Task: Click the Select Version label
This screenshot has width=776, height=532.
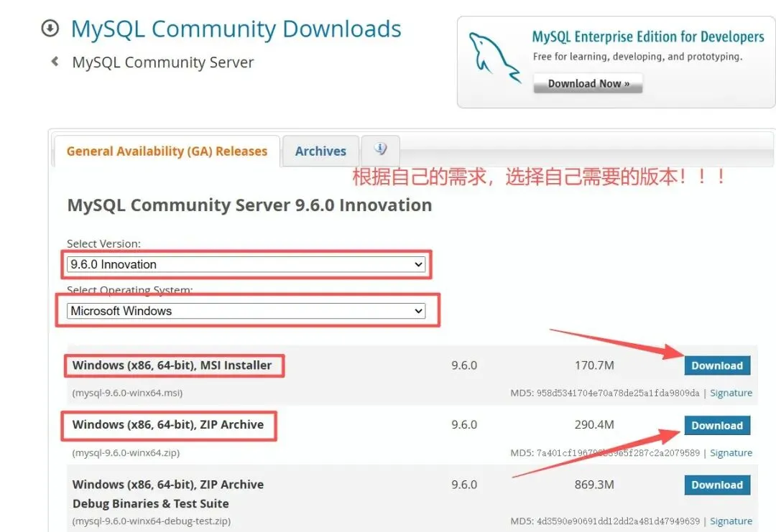Action: coord(104,244)
